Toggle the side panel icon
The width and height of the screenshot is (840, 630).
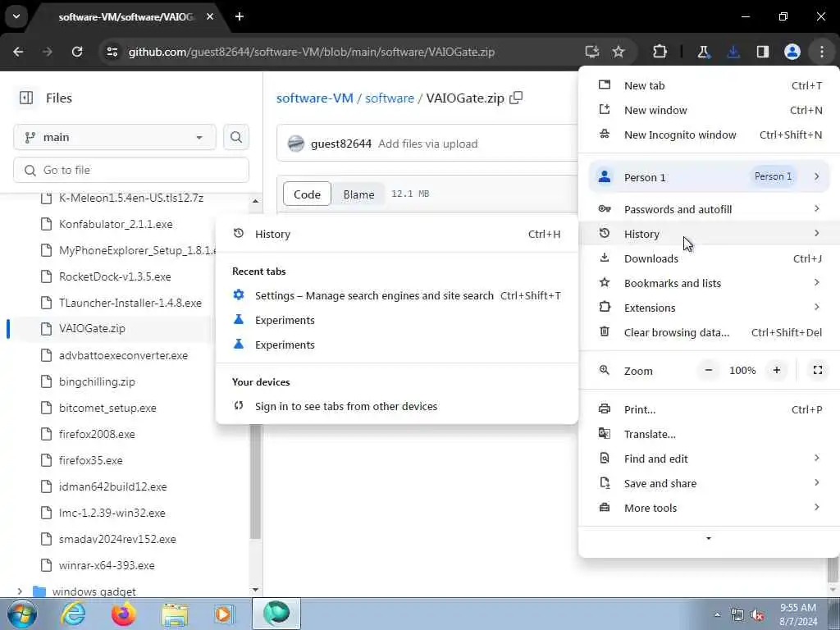(763, 52)
